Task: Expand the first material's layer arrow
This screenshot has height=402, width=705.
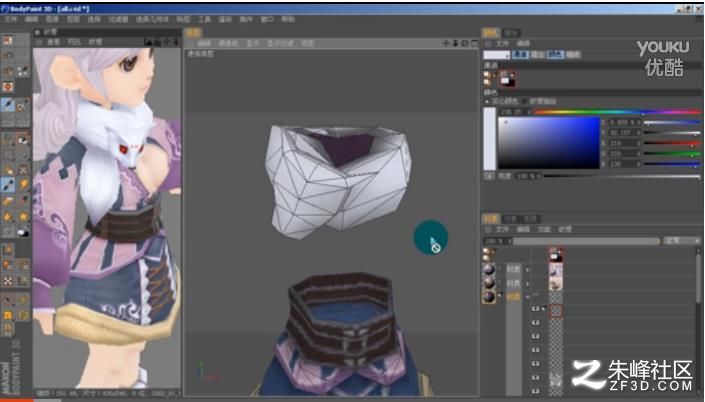Action: [x=527, y=270]
